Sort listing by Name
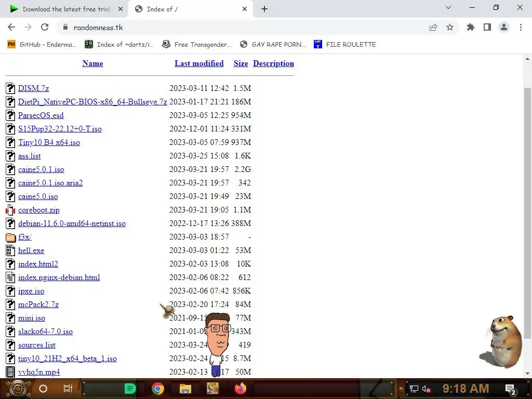 click(x=92, y=63)
